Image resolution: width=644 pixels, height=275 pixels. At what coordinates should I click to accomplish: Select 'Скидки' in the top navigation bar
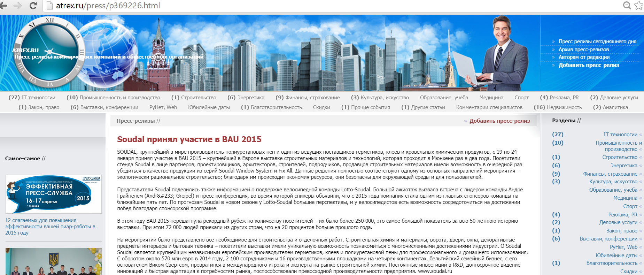click(321, 107)
